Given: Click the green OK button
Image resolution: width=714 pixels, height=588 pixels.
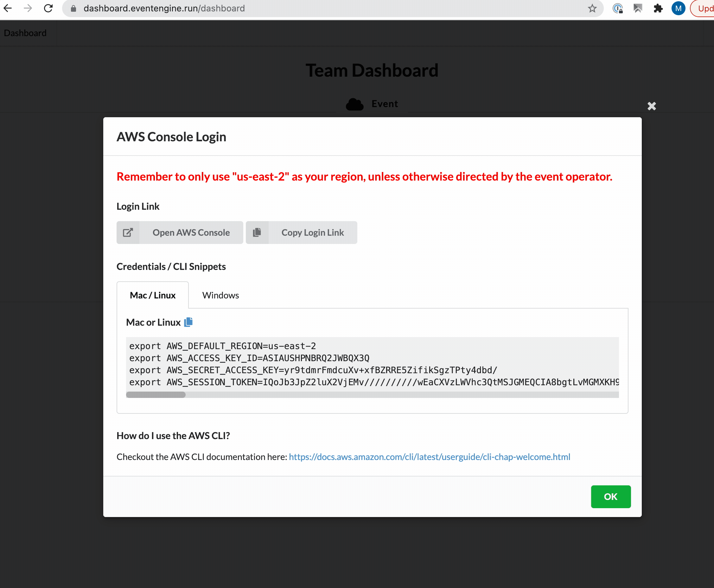Looking at the screenshot, I should click(611, 496).
